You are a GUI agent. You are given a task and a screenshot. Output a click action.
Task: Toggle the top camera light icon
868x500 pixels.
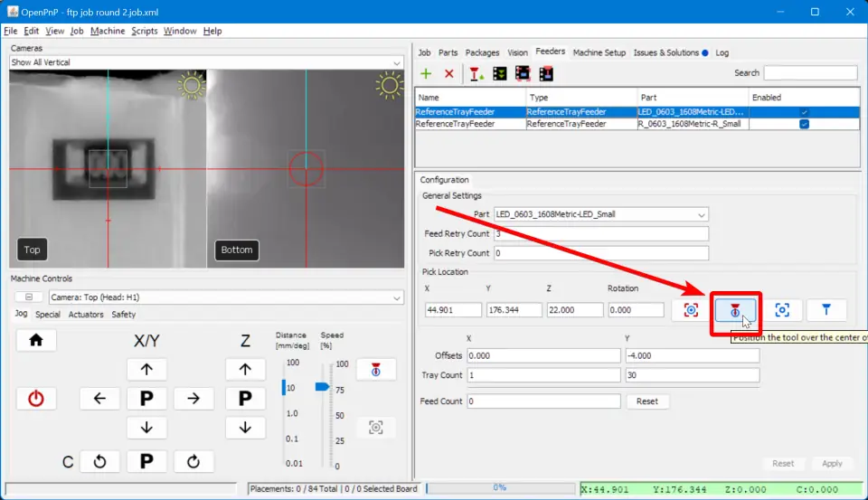click(x=192, y=86)
